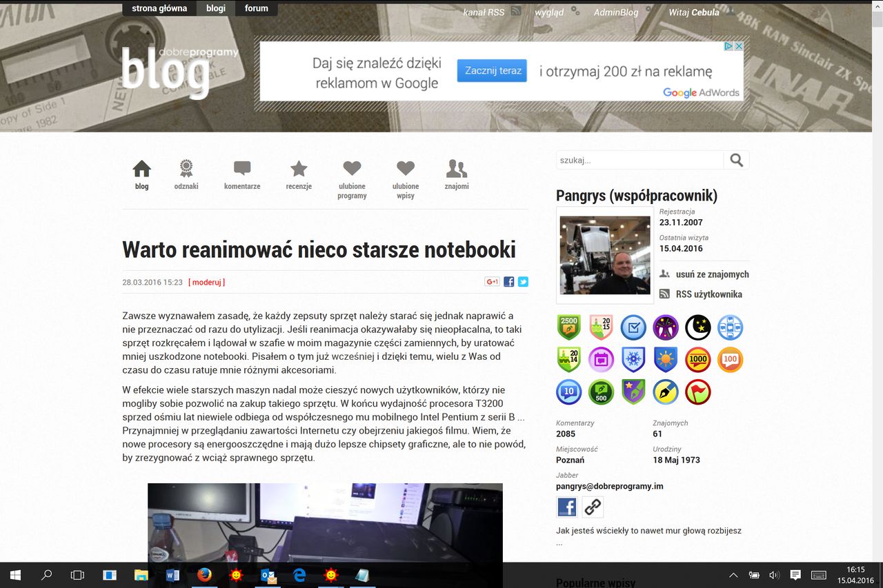This screenshot has width=883, height=588.
Task: Click the blue 10 badge
Action: [x=569, y=392]
